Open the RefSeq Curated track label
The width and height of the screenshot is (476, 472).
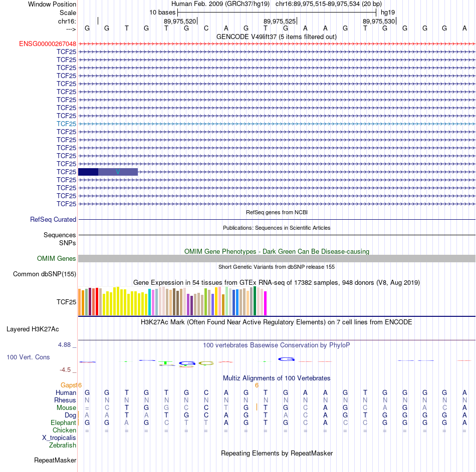(x=53, y=219)
